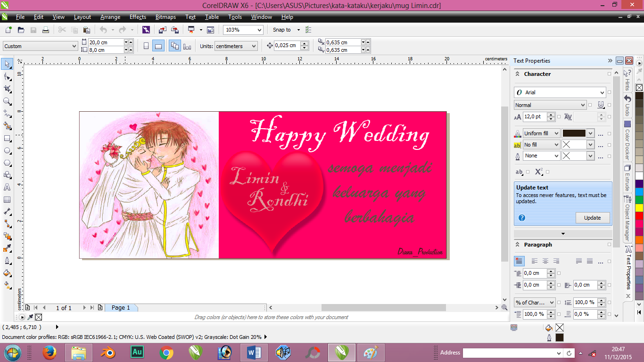
Task: Select the Shape tool
Action: [x=7, y=77]
